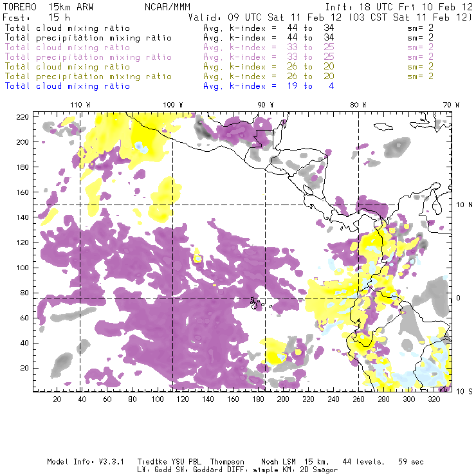
Task: Click the '10 S' latitude label
Action: (464, 392)
